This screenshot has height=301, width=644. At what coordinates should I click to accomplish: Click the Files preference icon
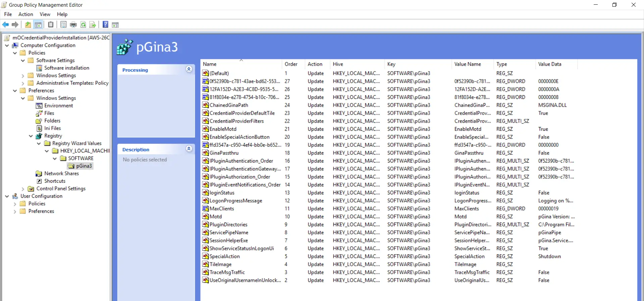pos(39,113)
